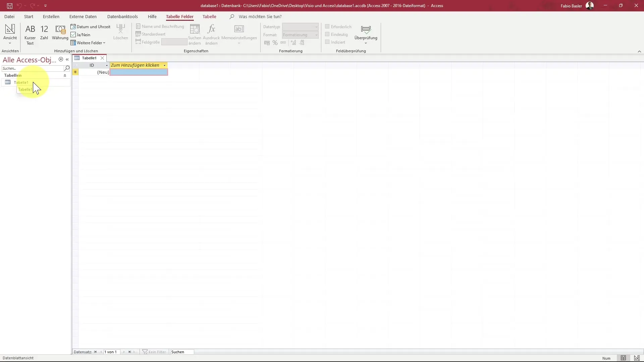Switch to the Start tab

click(29, 16)
